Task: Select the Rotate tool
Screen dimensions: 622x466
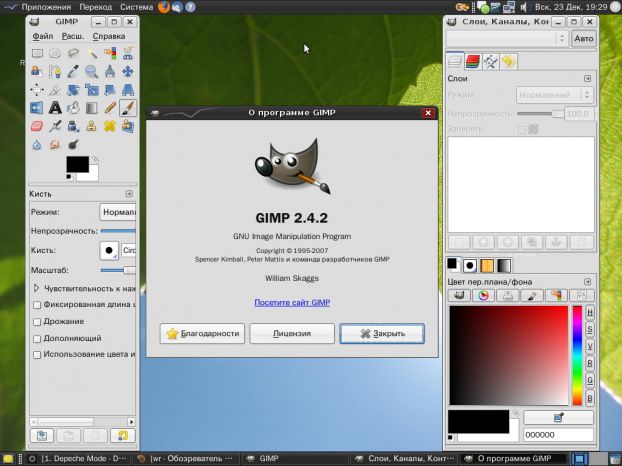Action: (73, 90)
